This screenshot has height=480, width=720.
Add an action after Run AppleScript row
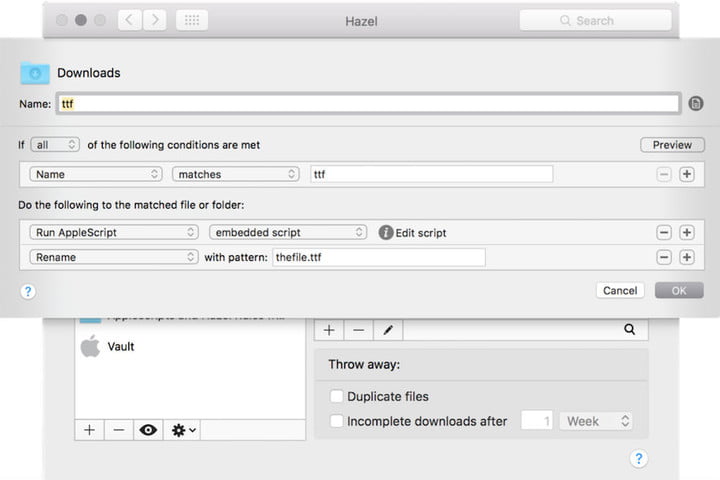coord(687,233)
